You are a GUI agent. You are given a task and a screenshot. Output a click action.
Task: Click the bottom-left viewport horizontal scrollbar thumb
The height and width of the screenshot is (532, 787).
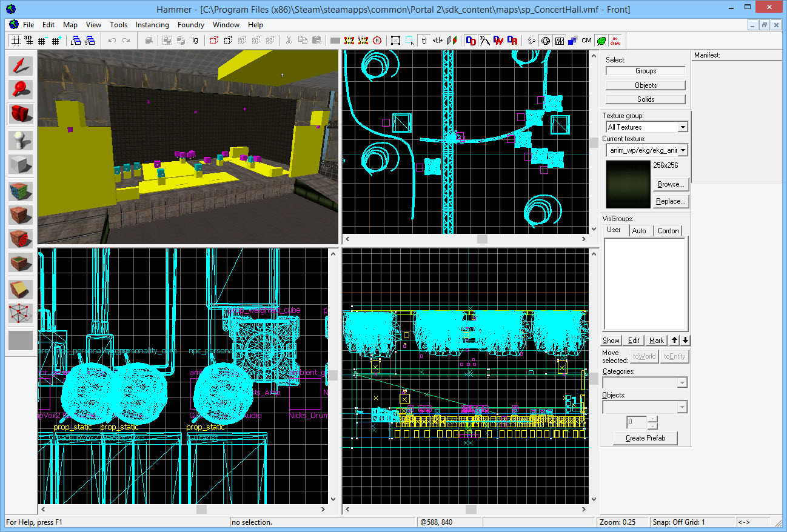[201, 510]
